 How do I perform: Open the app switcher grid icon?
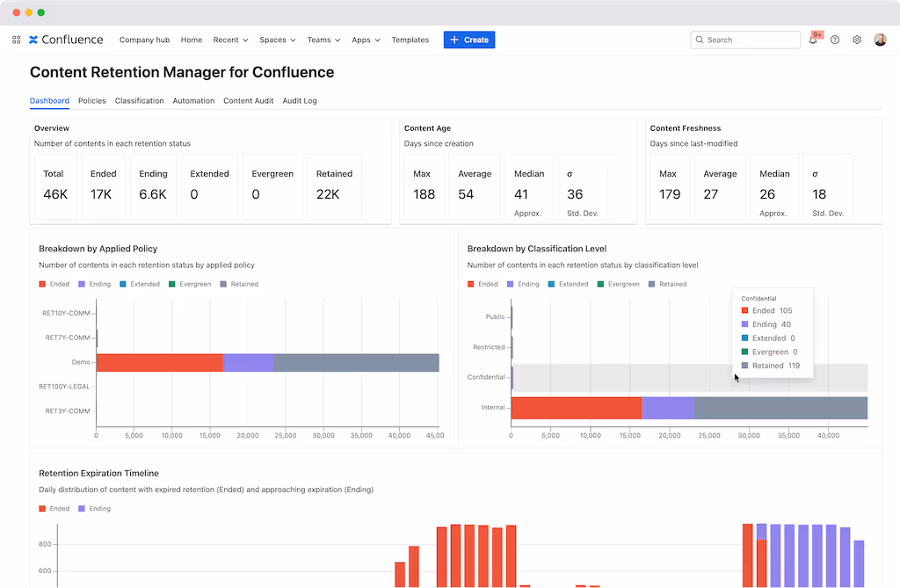(x=16, y=40)
